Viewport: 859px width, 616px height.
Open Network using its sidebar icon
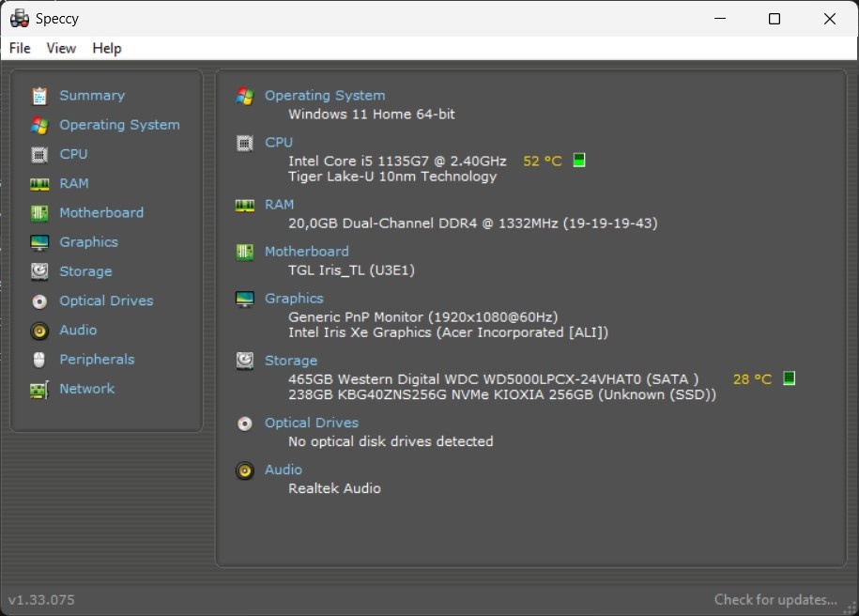pyautogui.click(x=38, y=388)
